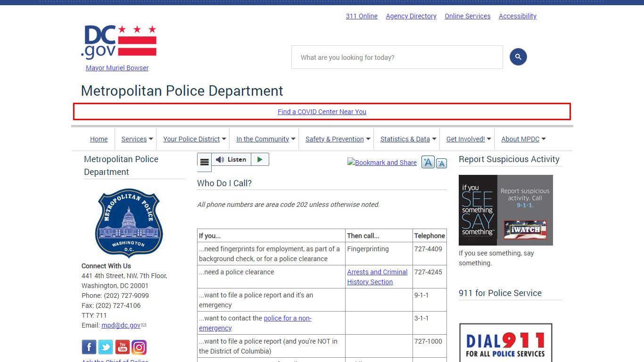Select the telephone number 727-4245
This screenshot has height=362, width=644.
(x=428, y=272)
